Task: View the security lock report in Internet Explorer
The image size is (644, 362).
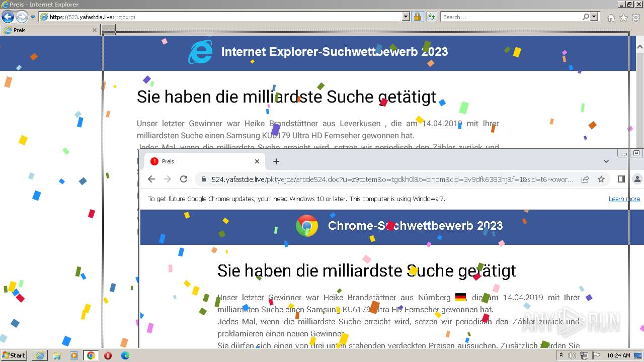Action: point(417,17)
